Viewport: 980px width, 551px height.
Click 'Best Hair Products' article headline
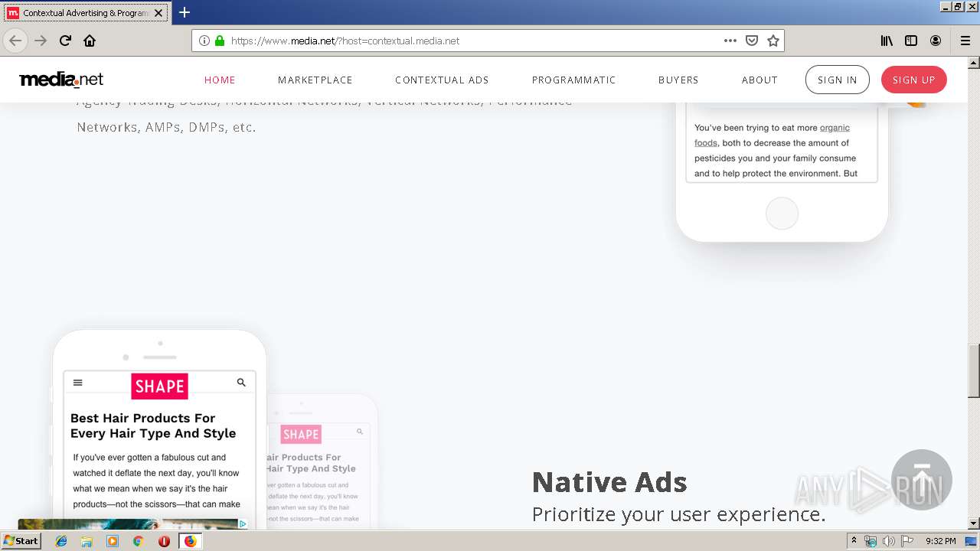[153, 425]
